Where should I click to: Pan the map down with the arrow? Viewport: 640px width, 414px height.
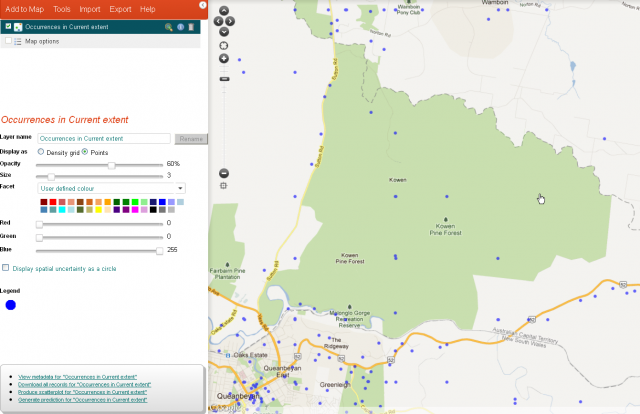click(x=224, y=30)
